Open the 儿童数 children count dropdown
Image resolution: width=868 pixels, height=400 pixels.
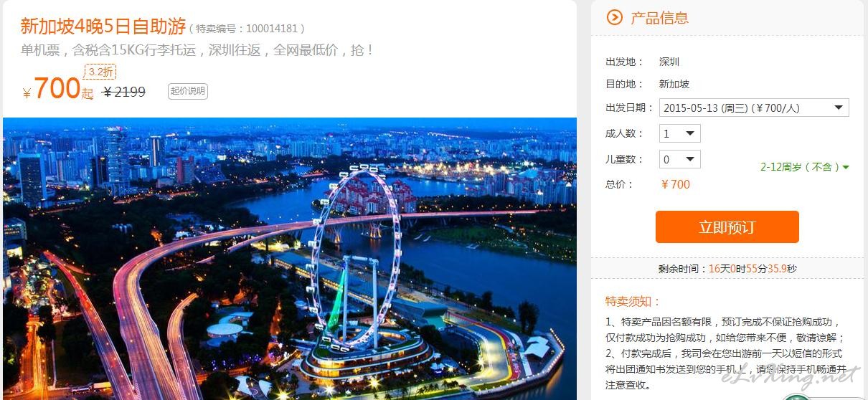pyautogui.click(x=680, y=159)
